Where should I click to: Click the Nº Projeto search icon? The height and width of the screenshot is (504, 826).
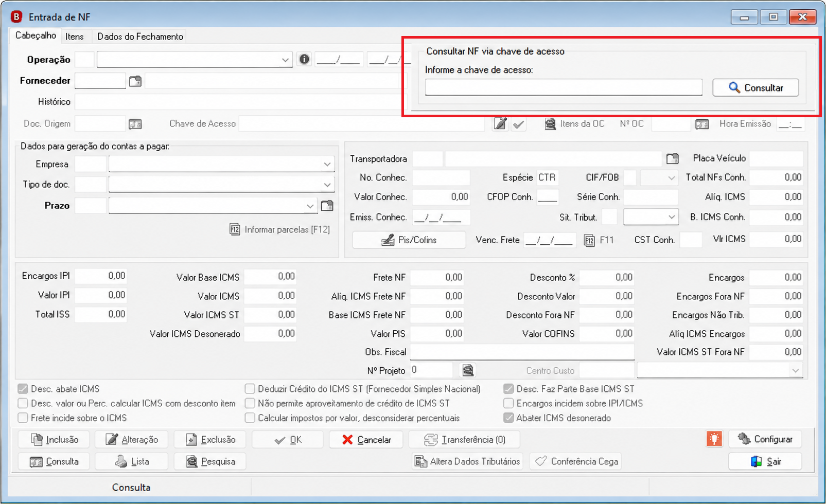click(468, 370)
